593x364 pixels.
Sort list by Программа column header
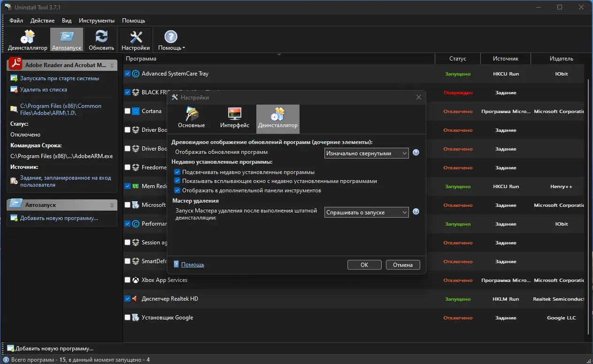pyautogui.click(x=279, y=59)
